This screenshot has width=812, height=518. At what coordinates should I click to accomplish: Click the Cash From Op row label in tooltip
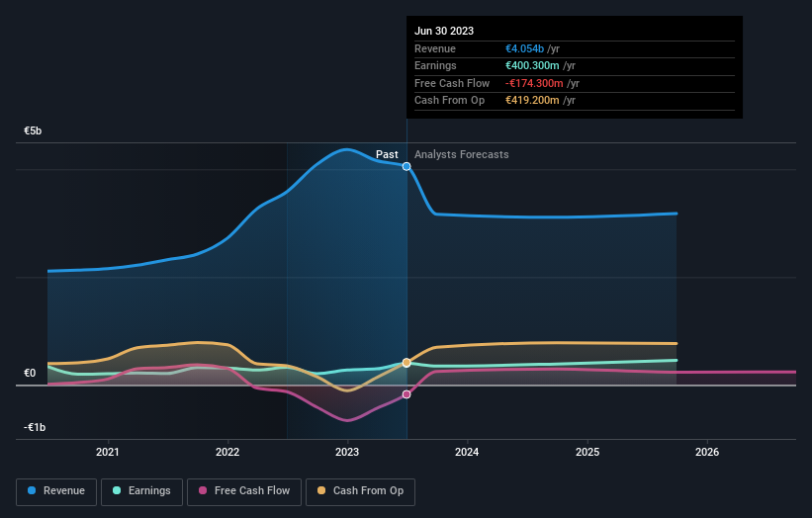pyautogui.click(x=449, y=101)
